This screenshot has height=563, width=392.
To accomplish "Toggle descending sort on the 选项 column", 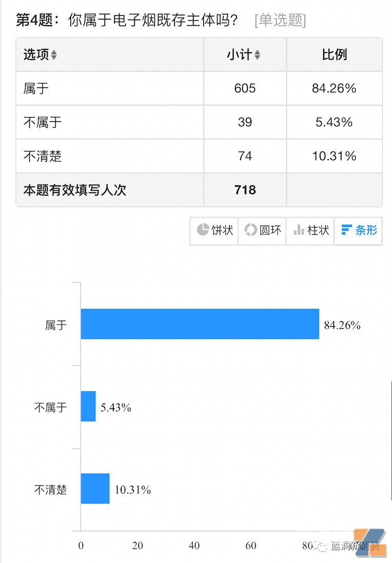I will 54,55.
